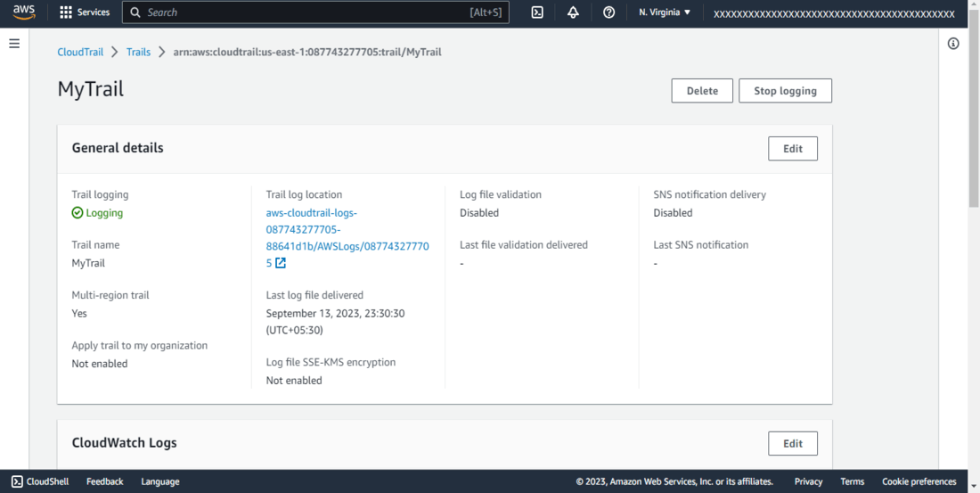This screenshot has height=493, width=980.
Task: Open Cookie preferences
Action: pos(919,481)
